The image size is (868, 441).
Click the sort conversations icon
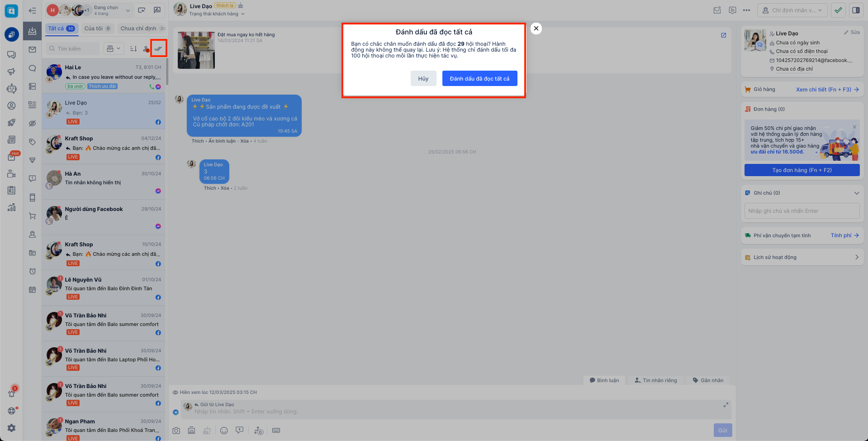click(x=133, y=48)
